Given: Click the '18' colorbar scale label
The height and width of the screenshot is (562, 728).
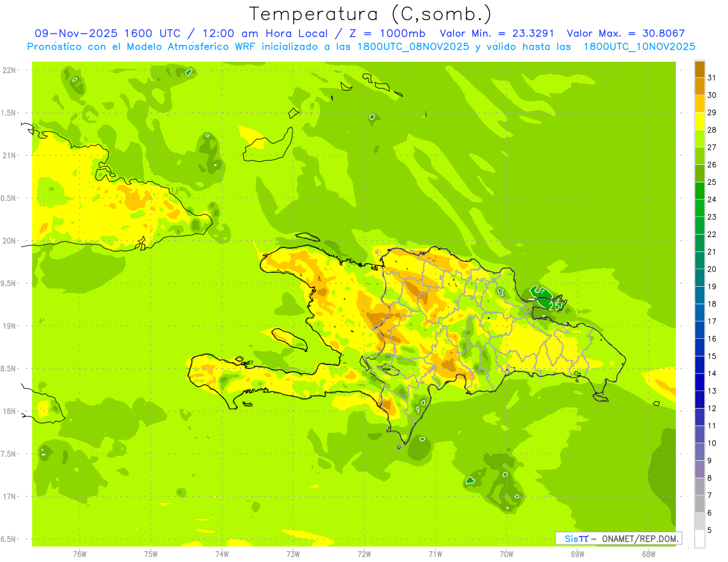Looking at the screenshot, I should pyautogui.click(x=712, y=304).
